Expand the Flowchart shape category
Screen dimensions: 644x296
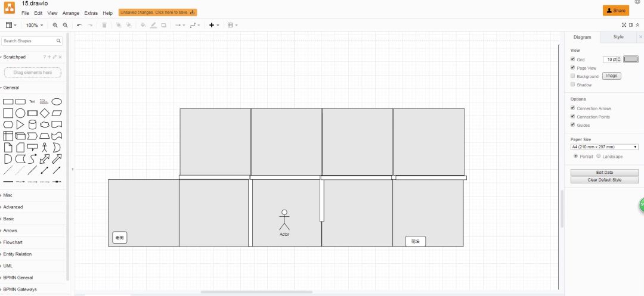point(13,242)
